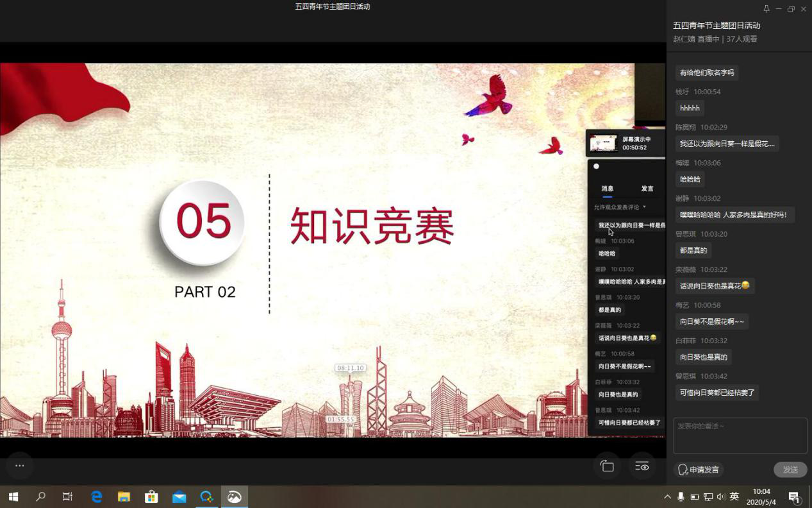Switch to the 消息 tab in shared screen
The image size is (812, 508).
tap(607, 189)
